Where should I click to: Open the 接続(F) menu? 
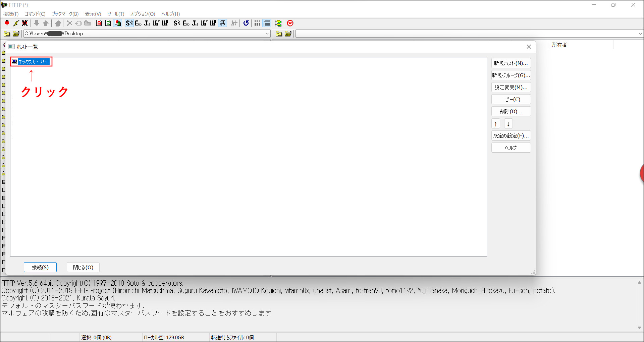click(x=11, y=14)
